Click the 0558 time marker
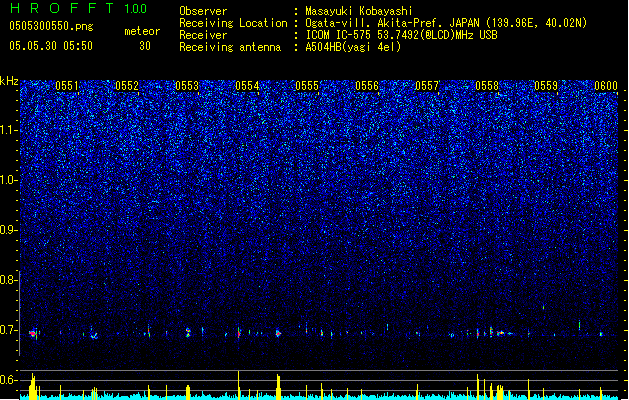This screenshot has height=400, width=629. 487,86
